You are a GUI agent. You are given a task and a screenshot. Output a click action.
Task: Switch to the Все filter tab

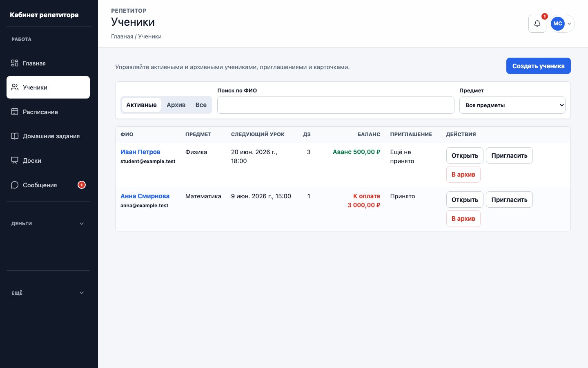(201, 105)
